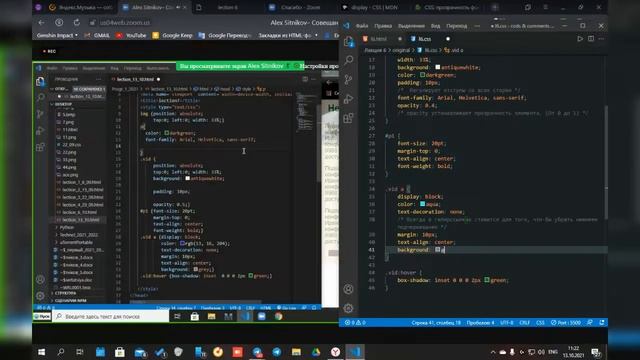Open Accounts in the right VS Code activity bar

click(x=349, y=289)
